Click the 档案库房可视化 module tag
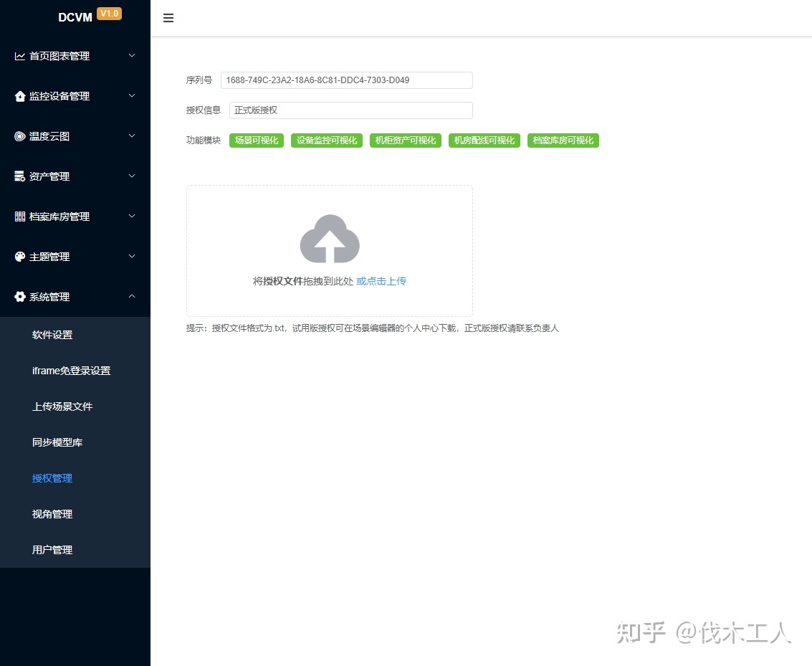Screen dimensions: 812x666 [x=563, y=141]
